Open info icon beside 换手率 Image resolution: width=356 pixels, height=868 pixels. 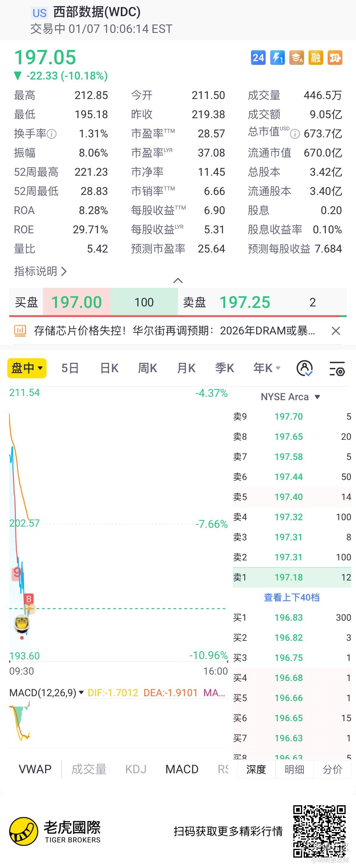click(x=51, y=134)
